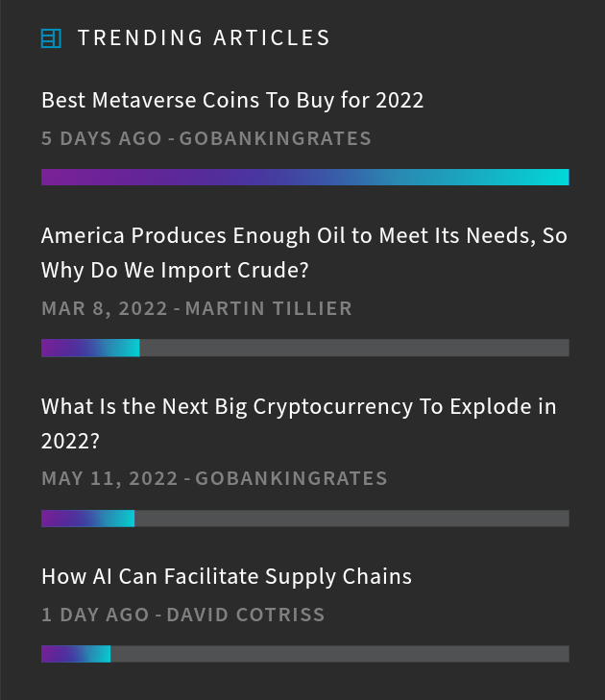Screen dimensions: 605x700
Task: Click the cyan end of the Metaverse bar
Action: point(554,178)
